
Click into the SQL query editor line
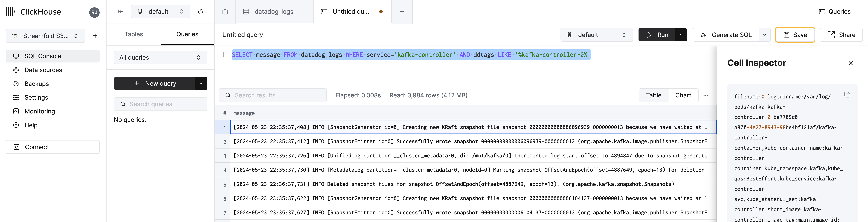click(411, 55)
